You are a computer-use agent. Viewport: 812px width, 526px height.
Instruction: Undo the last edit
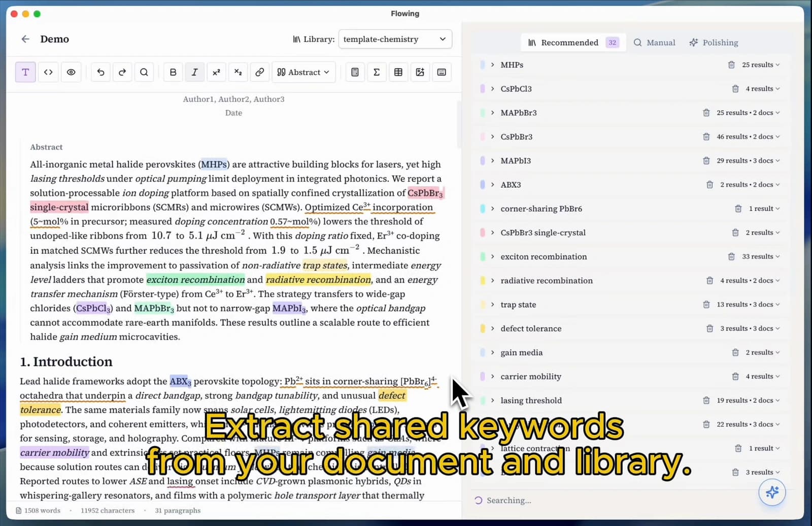click(100, 72)
